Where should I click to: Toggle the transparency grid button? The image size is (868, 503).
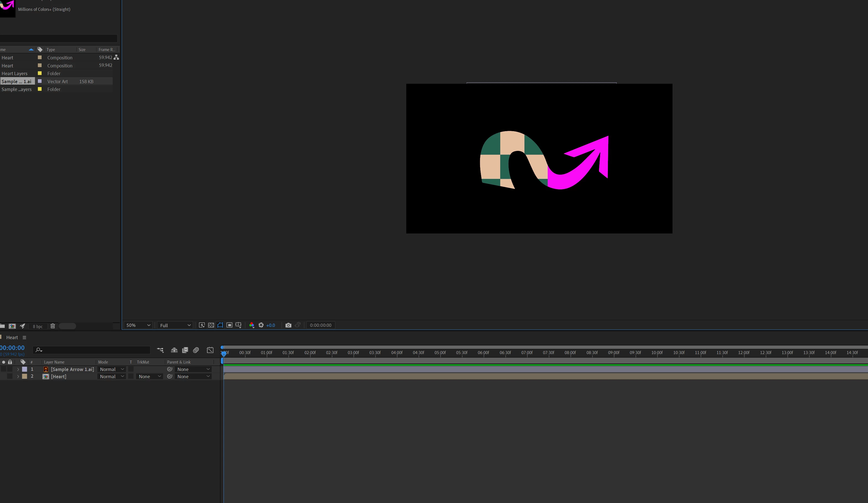(x=211, y=325)
